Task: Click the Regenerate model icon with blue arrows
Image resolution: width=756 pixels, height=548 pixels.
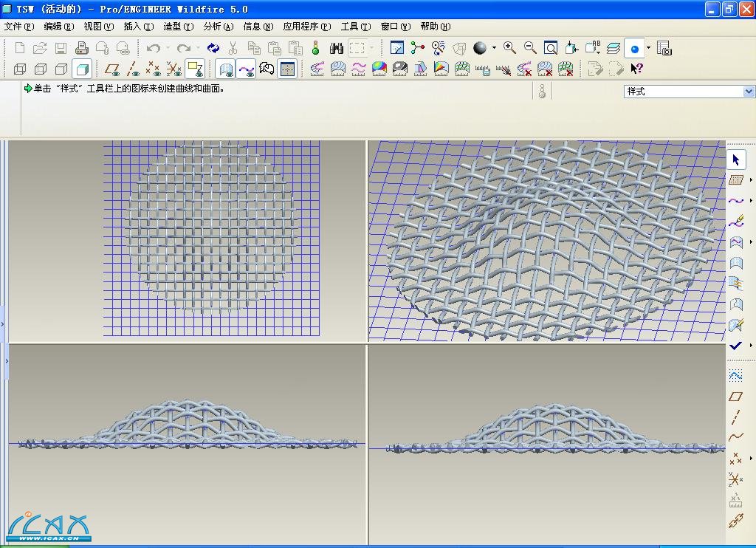Action: (x=213, y=48)
